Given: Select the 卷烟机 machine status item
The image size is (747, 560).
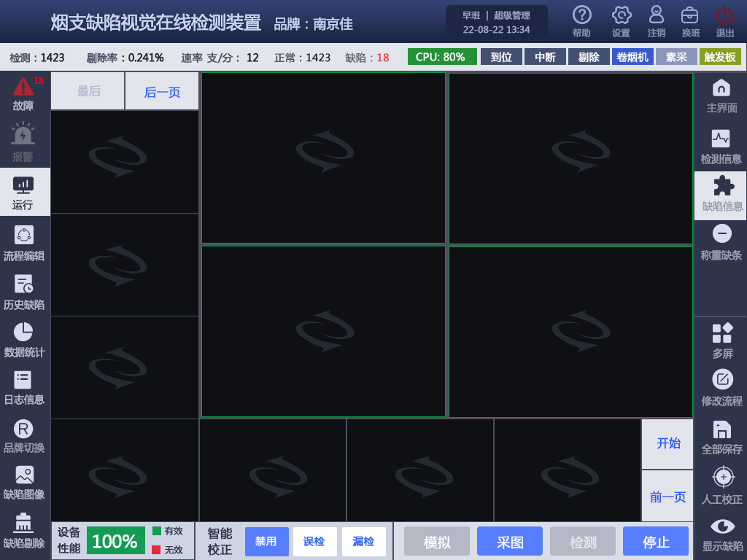Looking at the screenshot, I should 631,56.
